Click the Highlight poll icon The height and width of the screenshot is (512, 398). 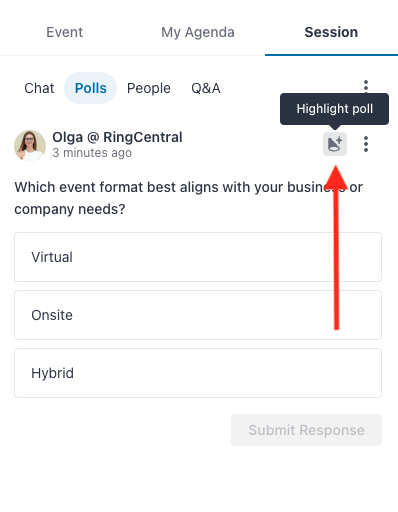(x=335, y=144)
